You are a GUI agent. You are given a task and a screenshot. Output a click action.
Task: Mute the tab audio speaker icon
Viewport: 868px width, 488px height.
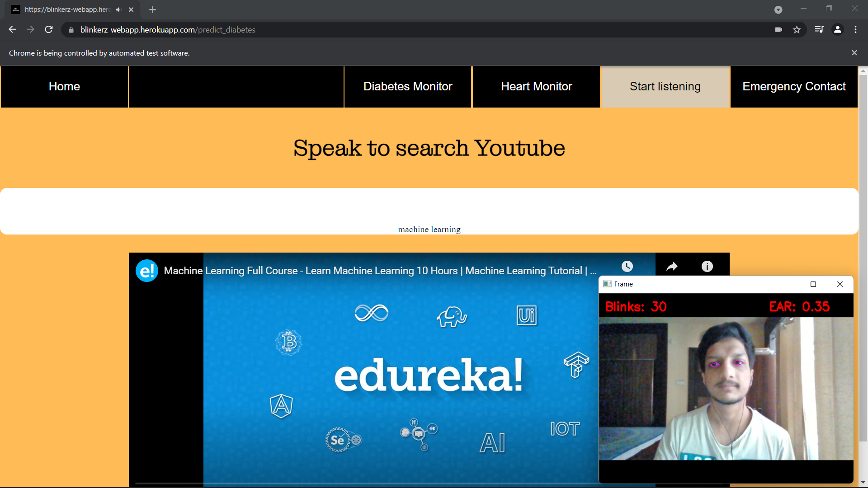[x=119, y=9]
